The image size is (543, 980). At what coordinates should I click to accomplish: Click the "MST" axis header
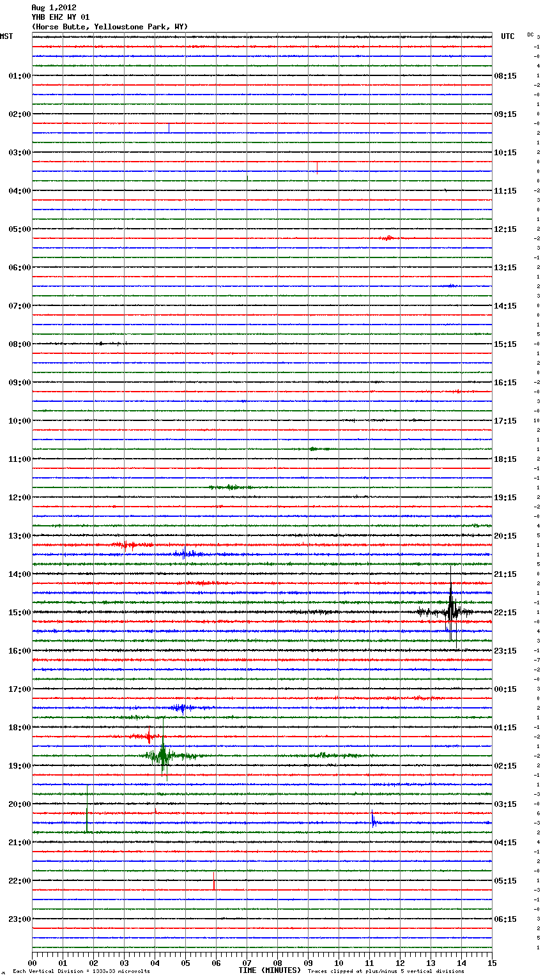pyautogui.click(x=6, y=36)
